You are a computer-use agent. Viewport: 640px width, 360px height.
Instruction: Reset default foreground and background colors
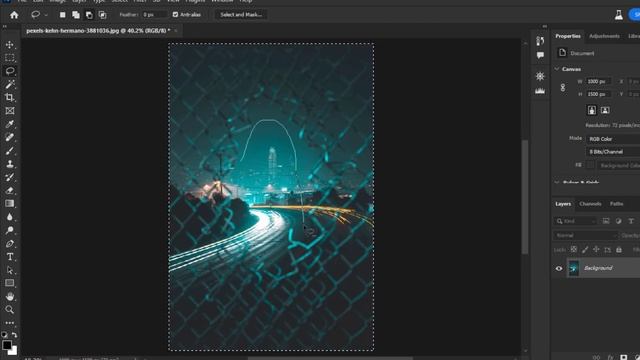tap(4, 335)
